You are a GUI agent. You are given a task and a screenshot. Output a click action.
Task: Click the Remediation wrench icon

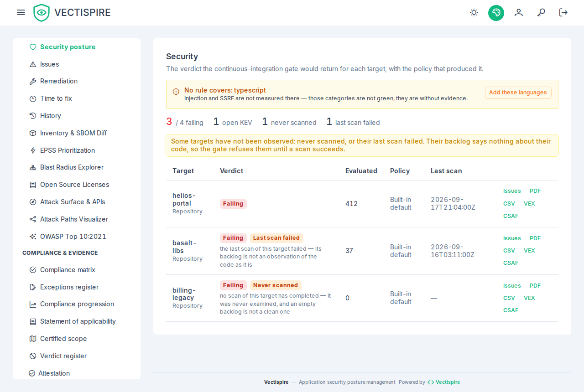coord(33,82)
